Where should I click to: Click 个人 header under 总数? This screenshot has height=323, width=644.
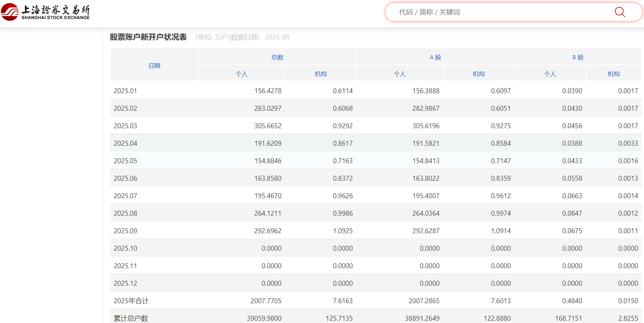242,74
